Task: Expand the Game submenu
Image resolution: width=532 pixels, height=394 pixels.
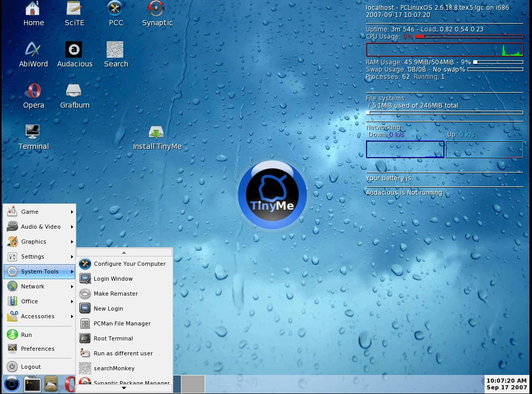Action: [39, 212]
